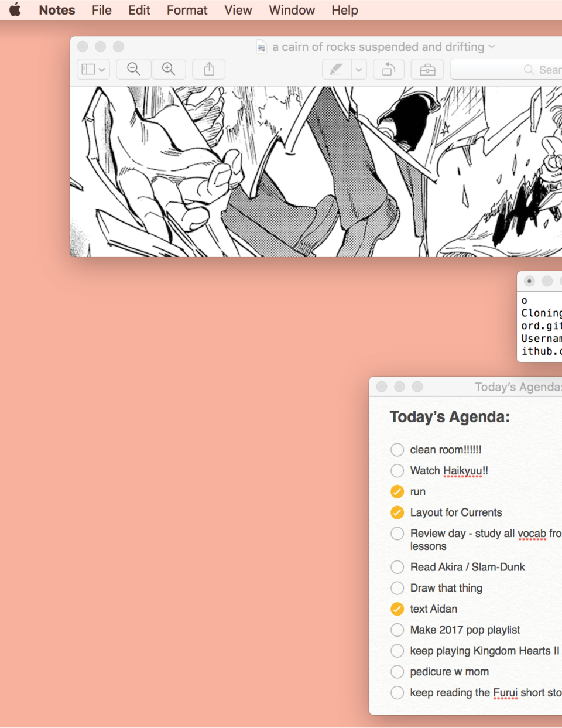The height and width of the screenshot is (728, 562).
Task: Click the word Haikyuu!! in the note
Action: click(x=465, y=471)
